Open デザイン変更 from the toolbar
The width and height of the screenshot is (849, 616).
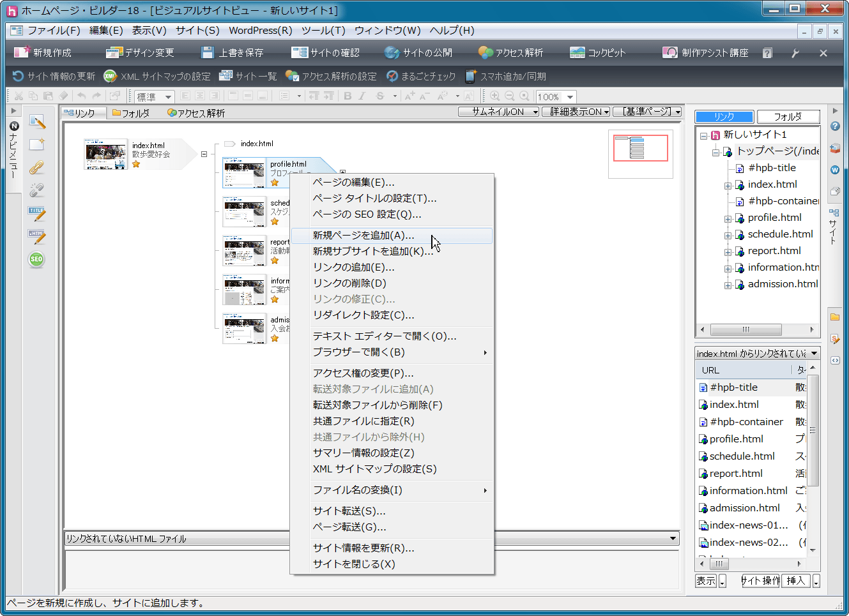coord(140,53)
